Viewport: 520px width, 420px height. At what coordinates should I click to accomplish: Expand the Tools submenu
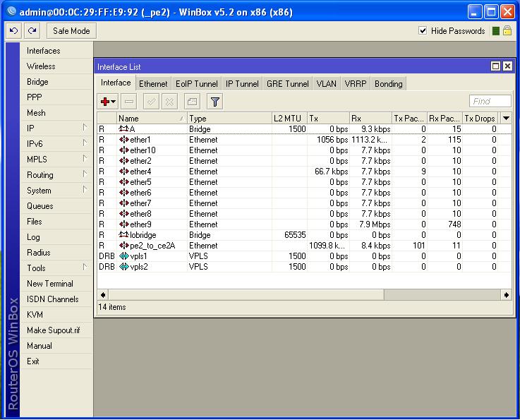click(x=85, y=268)
